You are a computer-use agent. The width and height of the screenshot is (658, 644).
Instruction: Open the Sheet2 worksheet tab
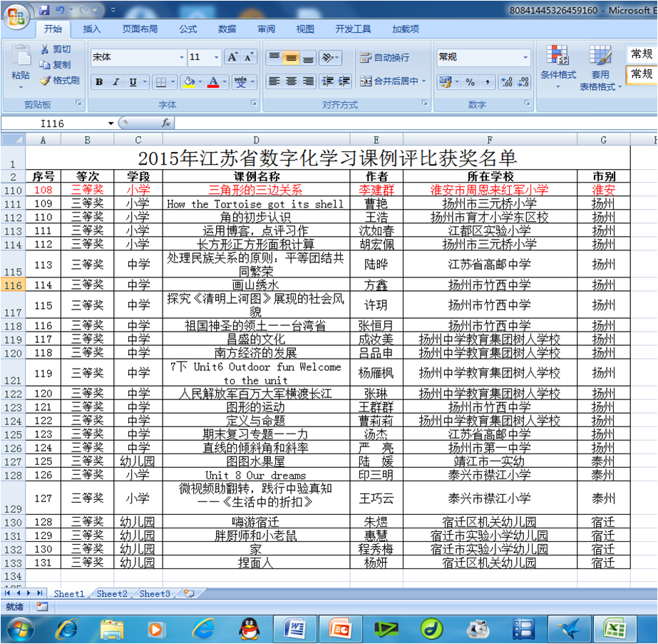(x=112, y=593)
